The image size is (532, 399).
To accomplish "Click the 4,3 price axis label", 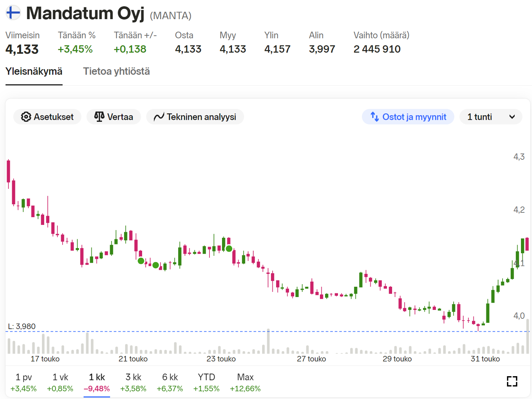I will [x=519, y=157].
